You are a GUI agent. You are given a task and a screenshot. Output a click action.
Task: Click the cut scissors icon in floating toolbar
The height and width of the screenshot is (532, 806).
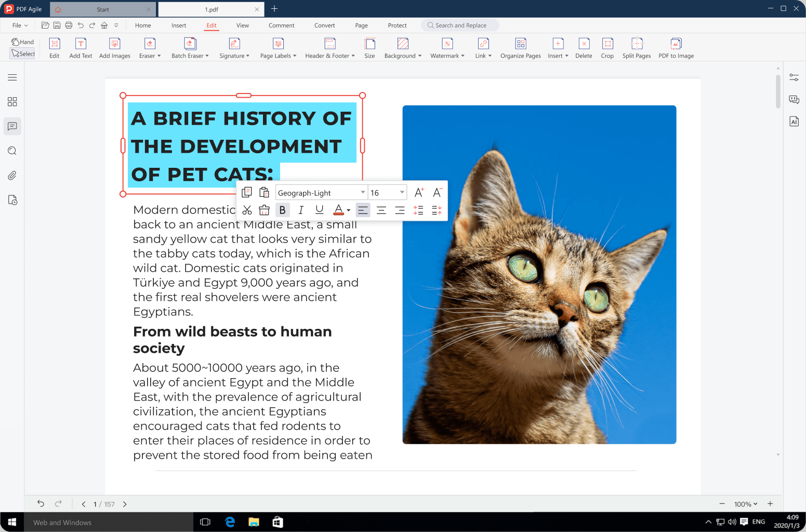click(247, 210)
